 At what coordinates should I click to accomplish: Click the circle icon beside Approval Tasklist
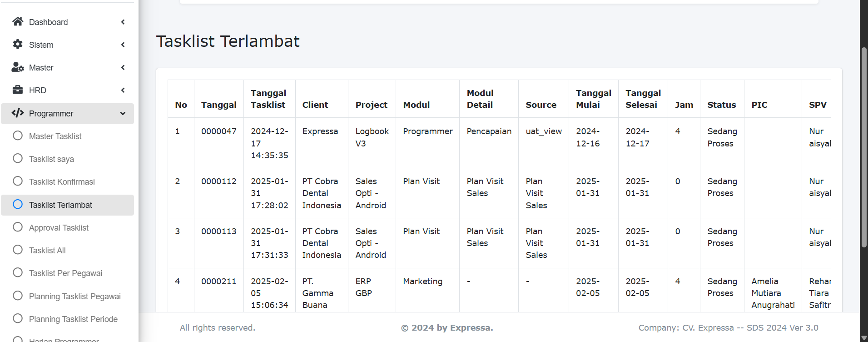click(x=18, y=227)
